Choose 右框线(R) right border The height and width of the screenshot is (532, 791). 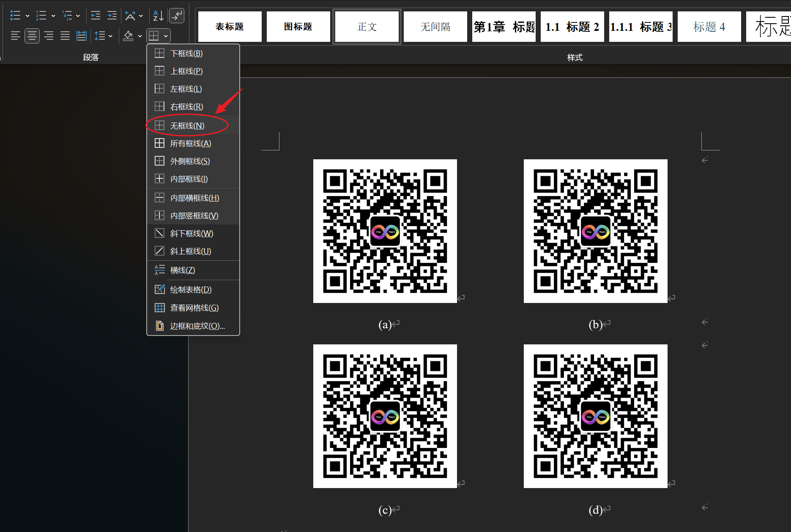click(x=193, y=106)
